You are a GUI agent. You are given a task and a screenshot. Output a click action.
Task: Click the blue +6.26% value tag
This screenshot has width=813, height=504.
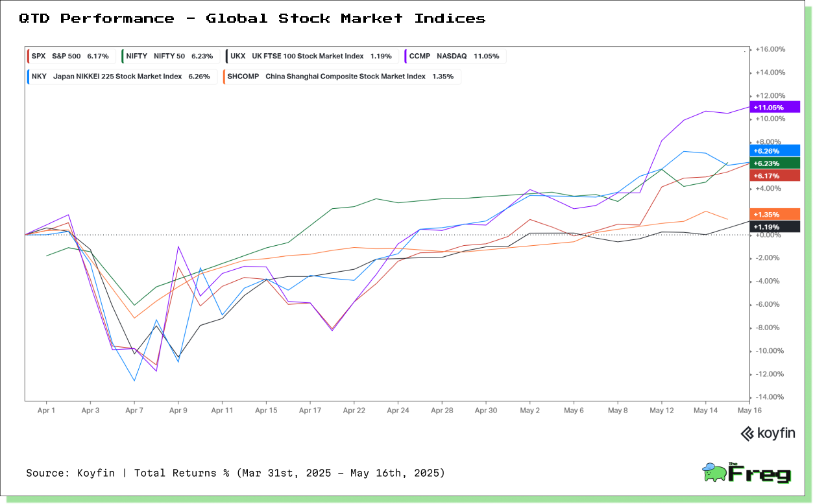tap(775, 151)
